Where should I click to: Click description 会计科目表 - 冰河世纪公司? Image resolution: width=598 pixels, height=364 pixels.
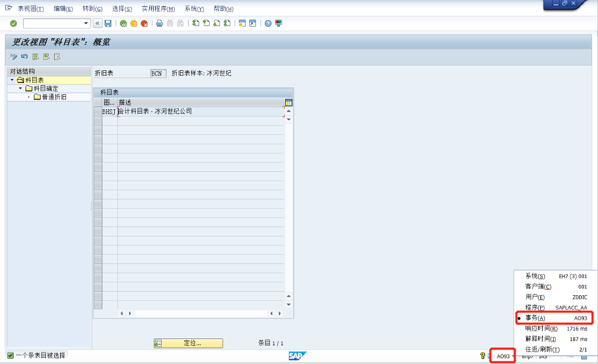(155, 111)
